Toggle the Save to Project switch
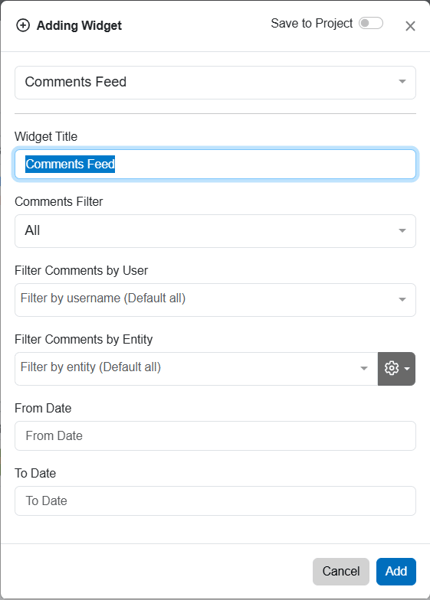This screenshot has height=600, width=430. (371, 23)
